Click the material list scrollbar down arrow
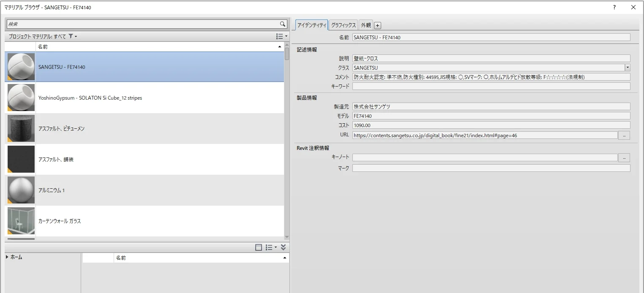644x293 pixels. tap(287, 237)
